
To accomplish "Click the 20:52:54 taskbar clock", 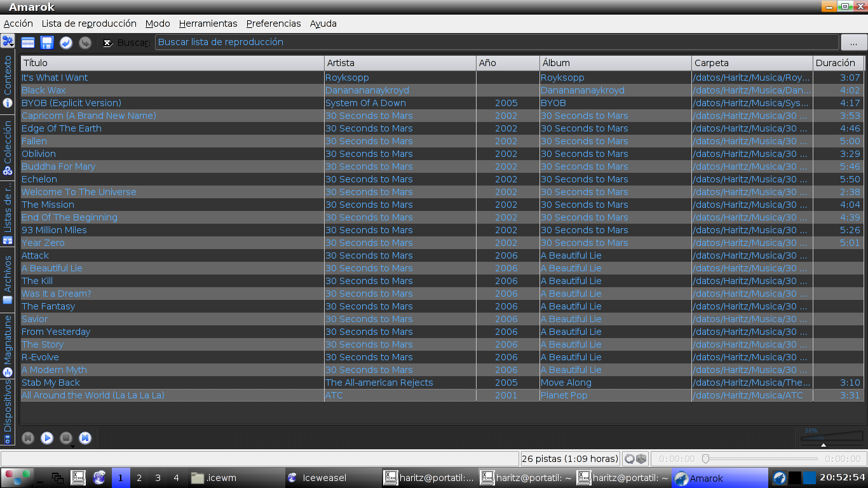I will (843, 478).
